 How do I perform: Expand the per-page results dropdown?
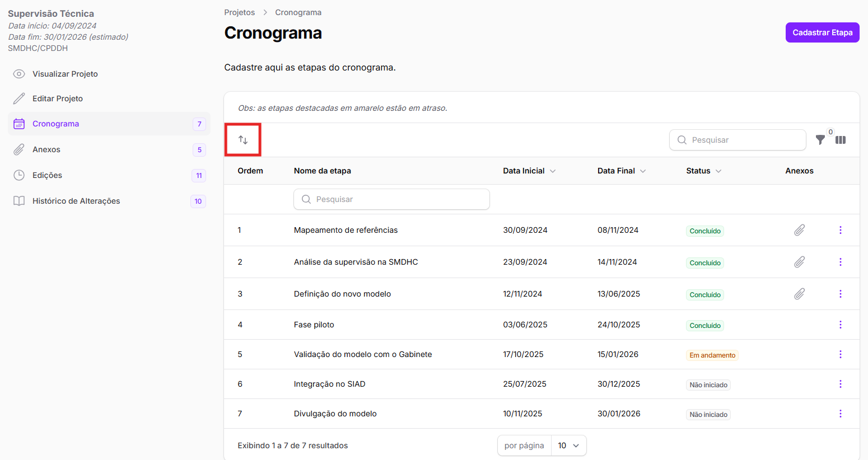coord(568,445)
